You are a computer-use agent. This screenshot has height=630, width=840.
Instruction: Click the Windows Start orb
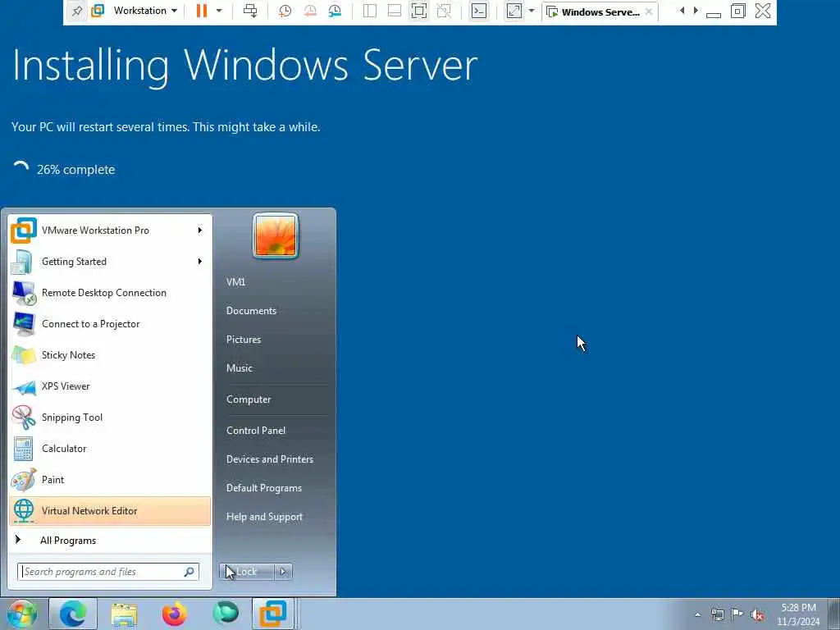click(22, 614)
